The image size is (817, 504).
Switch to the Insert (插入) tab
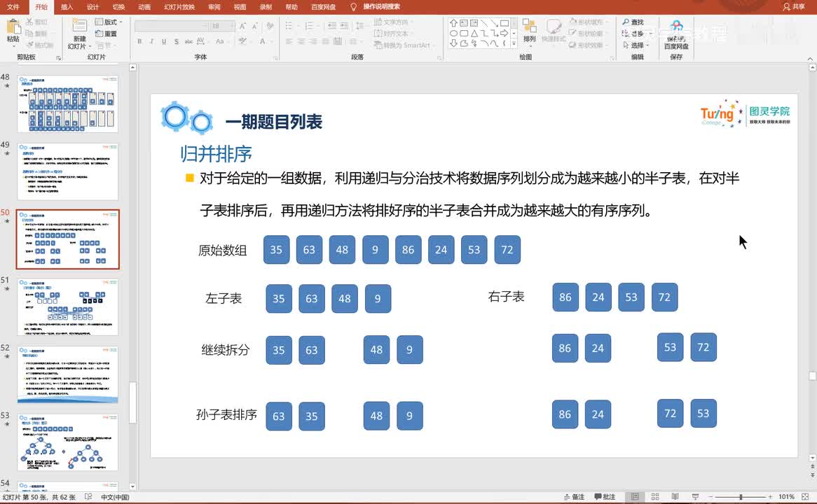pos(67,7)
